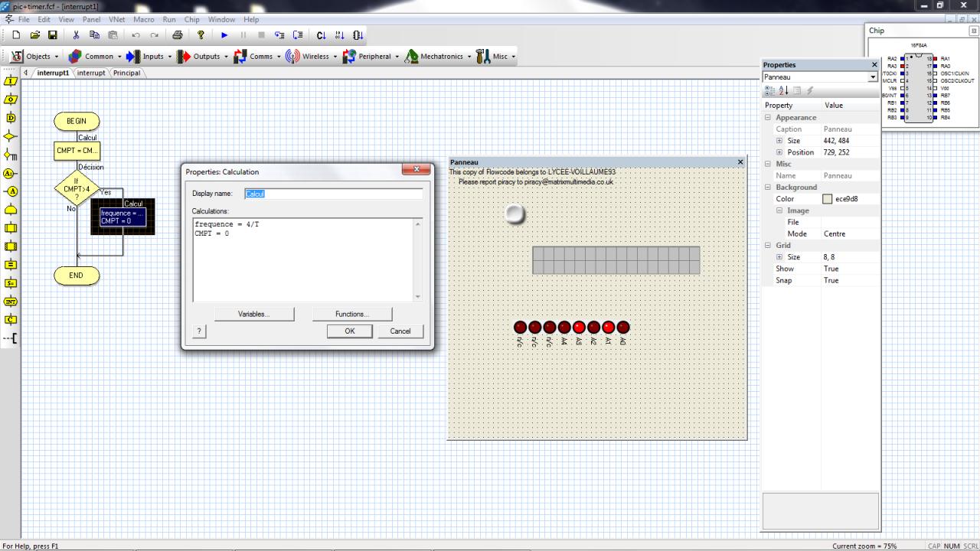Expand the Grid Size property row
980x551 pixels.
[x=779, y=257]
